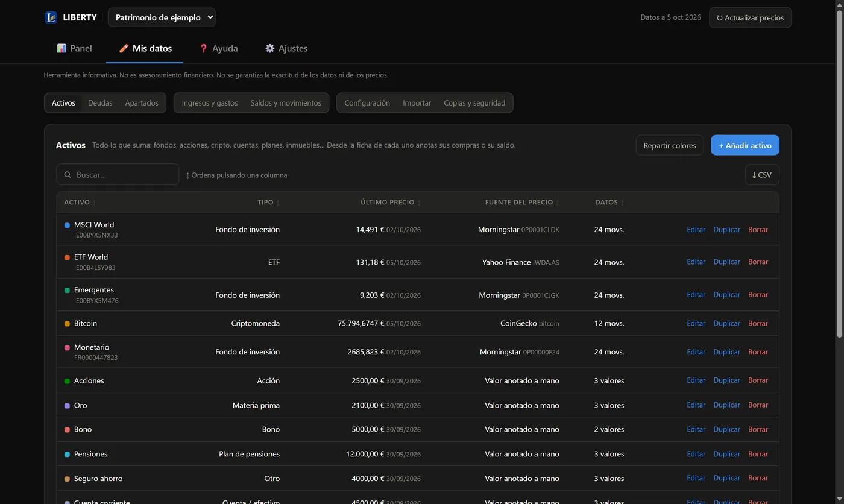Click Borrar on the Bitcoin row
Viewport: 844px width, 504px height.
758,324
